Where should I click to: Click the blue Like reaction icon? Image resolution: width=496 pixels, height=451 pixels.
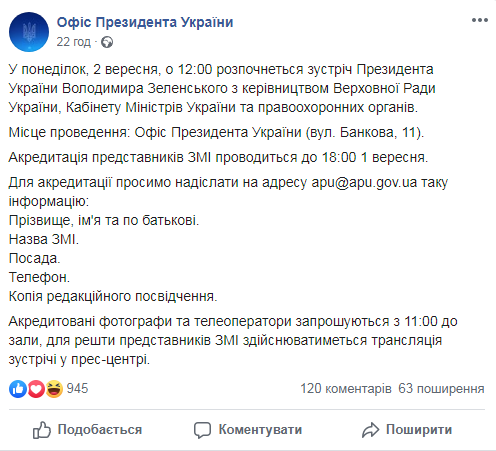pos(18,389)
